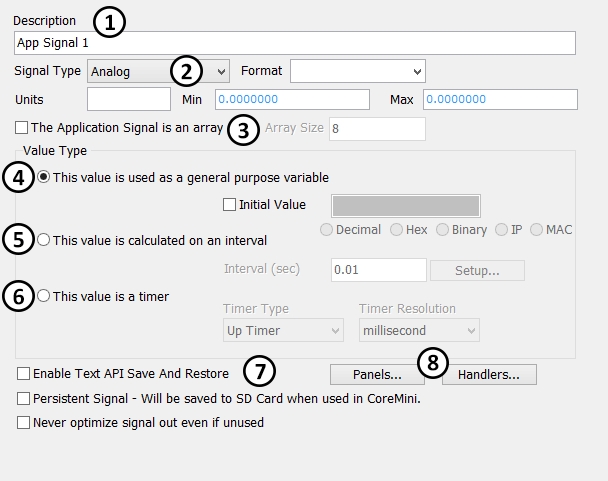Expand the Format dropdown
The width and height of the screenshot is (608, 481).
tap(357, 71)
